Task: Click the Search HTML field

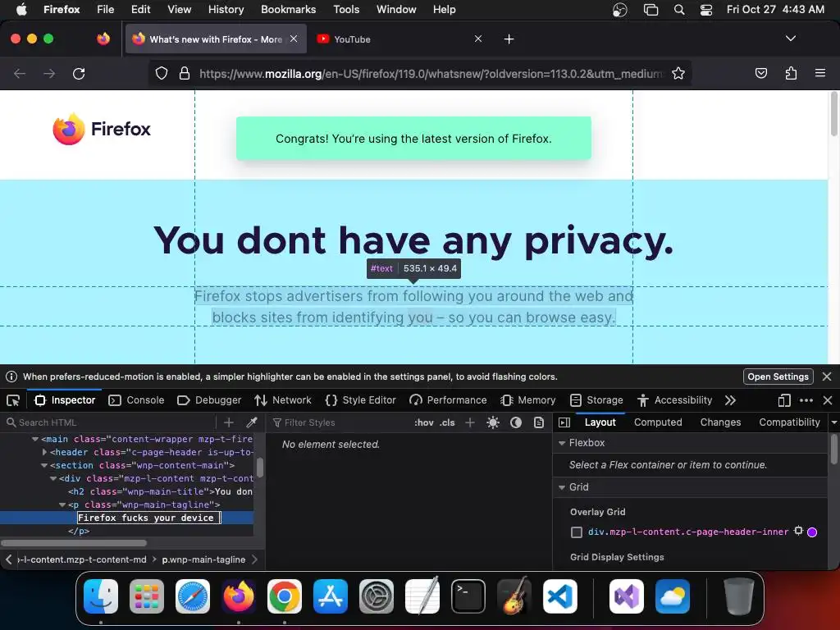Action: coord(110,422)
